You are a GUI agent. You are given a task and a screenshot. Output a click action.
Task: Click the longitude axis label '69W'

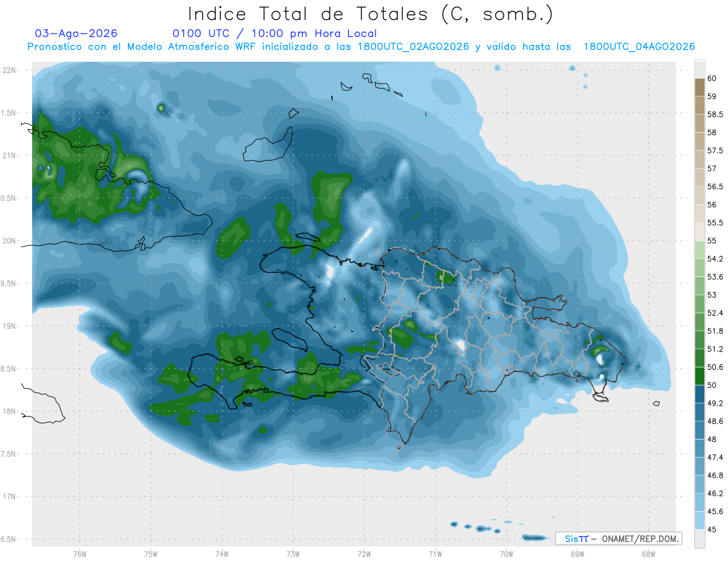click(x=577, y=554)
